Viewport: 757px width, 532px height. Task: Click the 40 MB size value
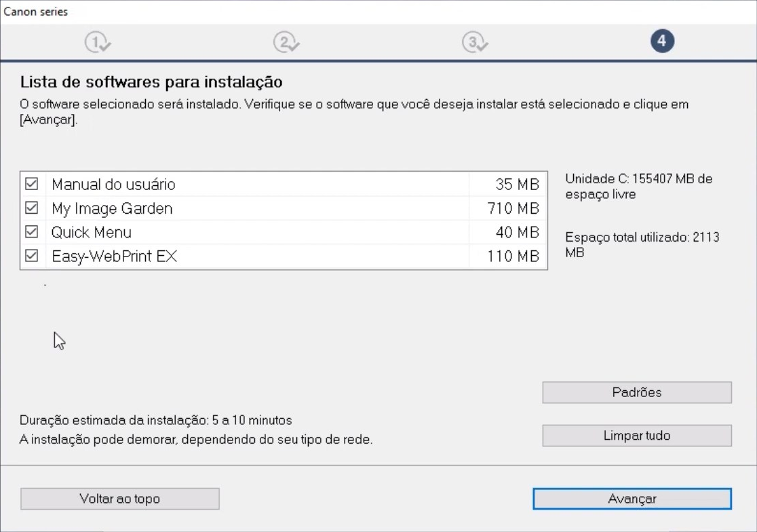click(517, 232)
